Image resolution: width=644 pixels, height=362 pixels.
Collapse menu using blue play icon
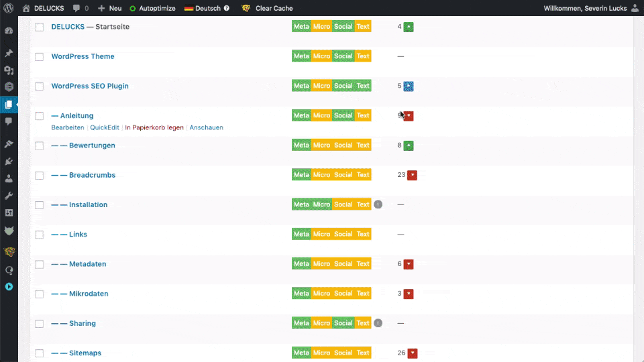(9, 286)
